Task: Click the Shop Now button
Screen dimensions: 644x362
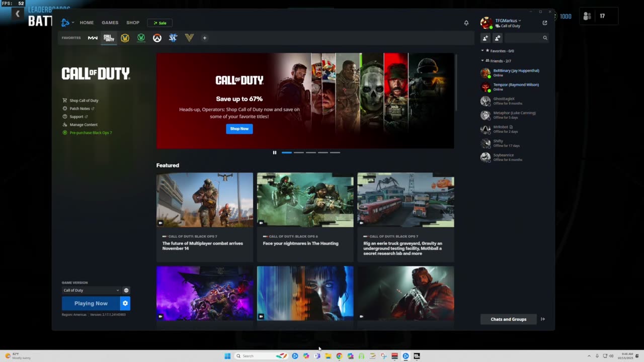Action: pyautogui.click(x=239, y=129)
